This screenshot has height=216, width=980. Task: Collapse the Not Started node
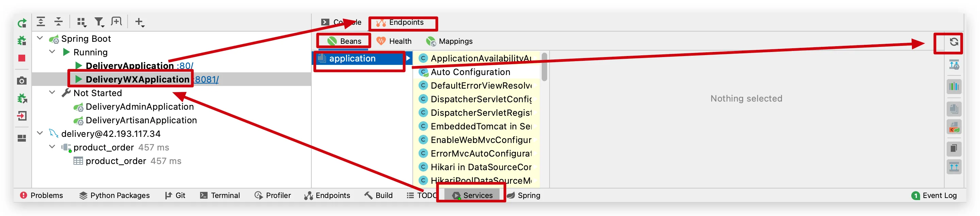tap(52, 92)
